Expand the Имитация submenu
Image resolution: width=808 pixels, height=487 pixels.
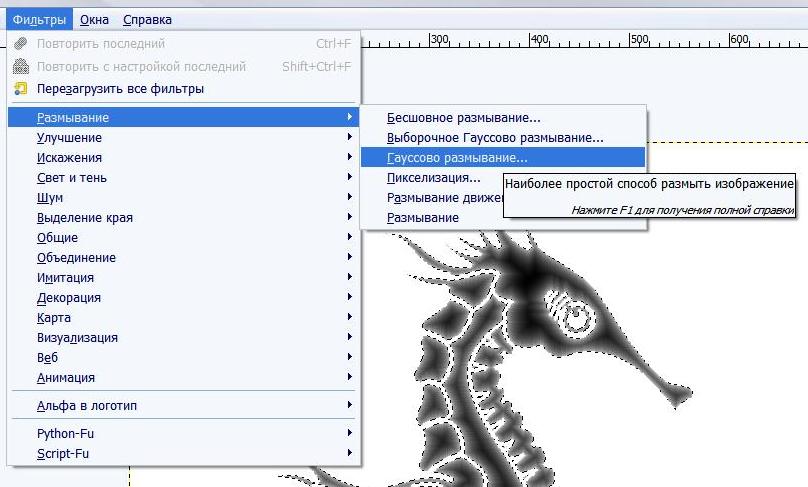[184, 278]
